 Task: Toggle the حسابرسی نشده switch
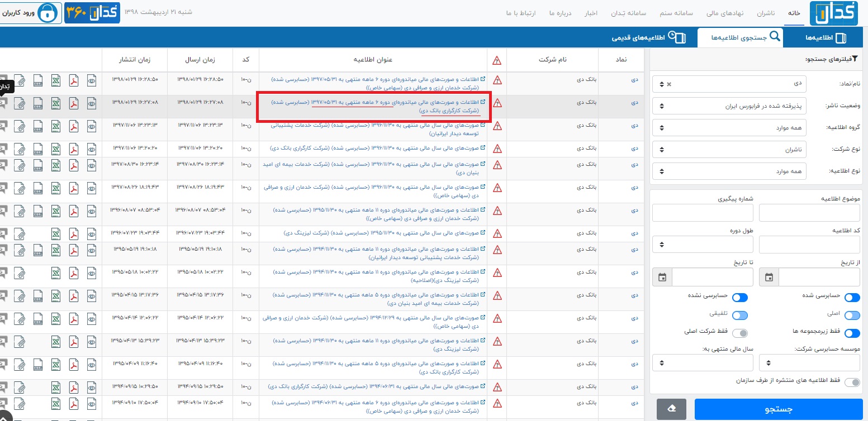tap(739, 298)
